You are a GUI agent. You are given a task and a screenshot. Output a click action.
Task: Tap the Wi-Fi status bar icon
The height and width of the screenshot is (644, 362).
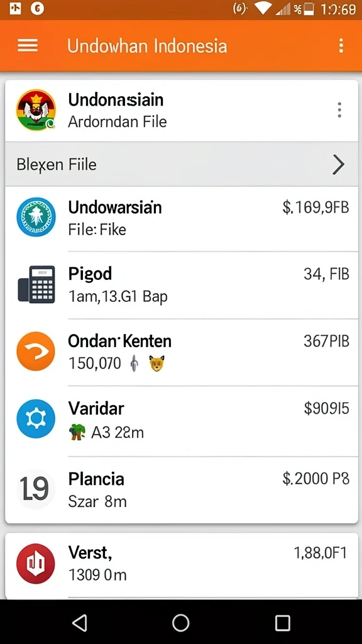(x=262, y=9)
